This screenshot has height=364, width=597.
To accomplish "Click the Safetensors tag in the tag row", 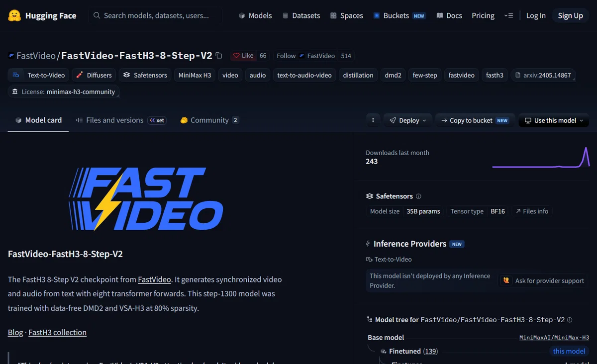I will 145,75.
